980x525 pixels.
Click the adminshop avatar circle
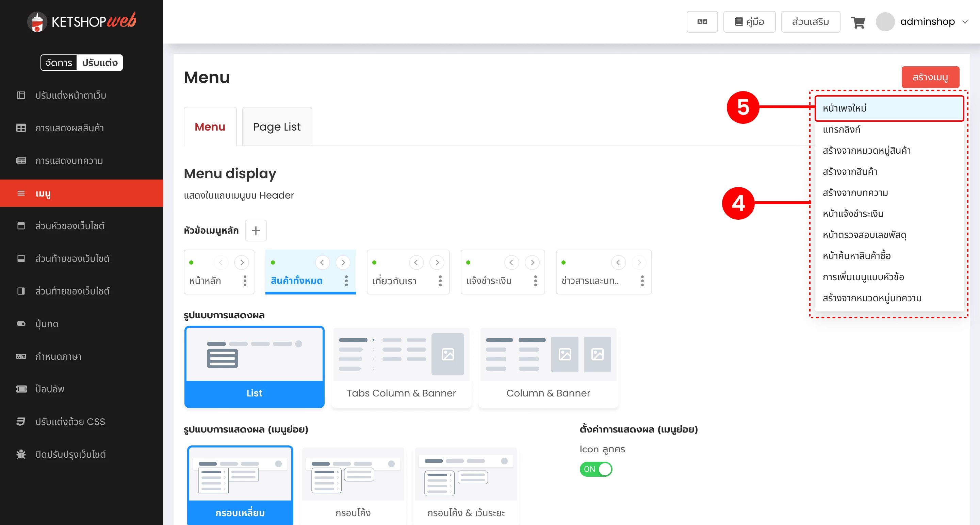(x=885, y=22)
